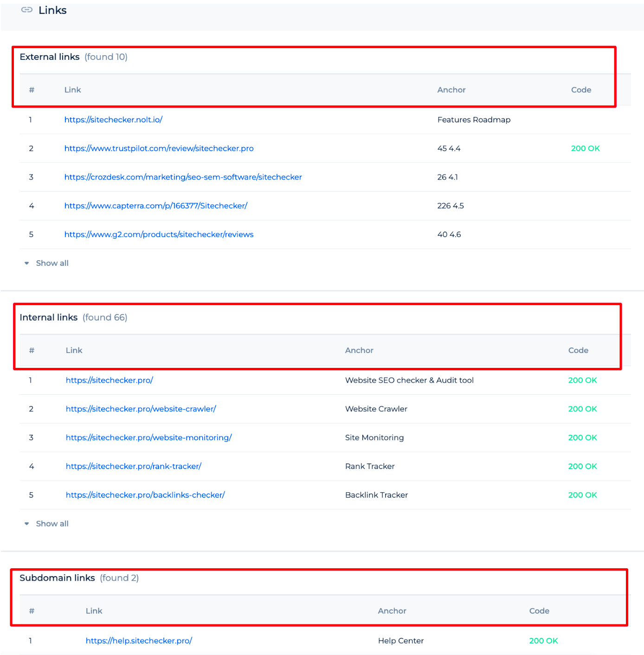Click 200 OK code in website-monitoring row
The width and height of the screenshot is (644, 655).
click(582, 438)
